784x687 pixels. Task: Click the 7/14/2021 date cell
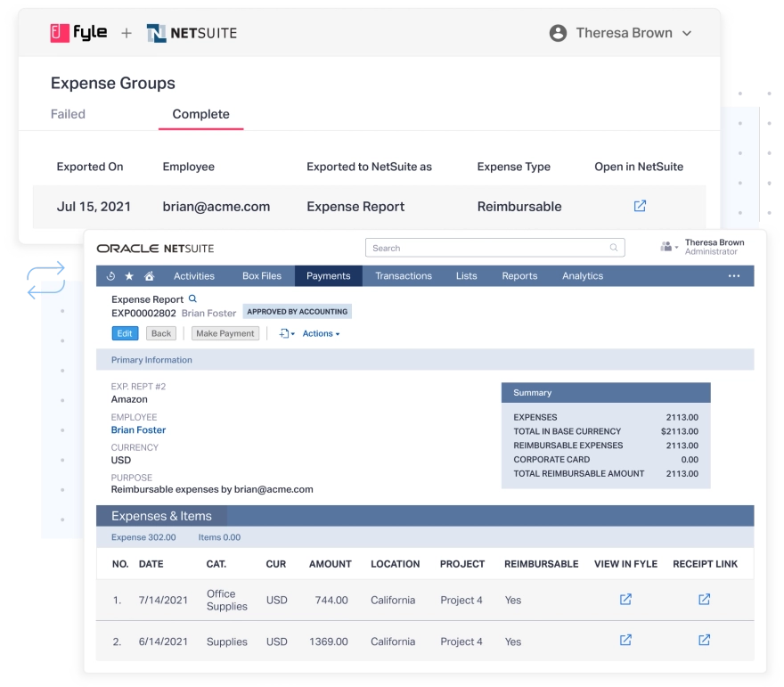[x=163, y=600]
